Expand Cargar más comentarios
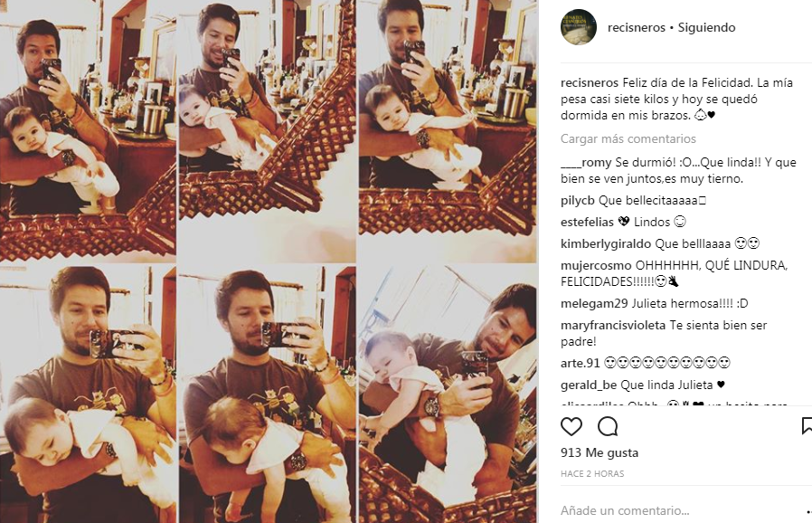812x523 pixels. click(628, 139)
